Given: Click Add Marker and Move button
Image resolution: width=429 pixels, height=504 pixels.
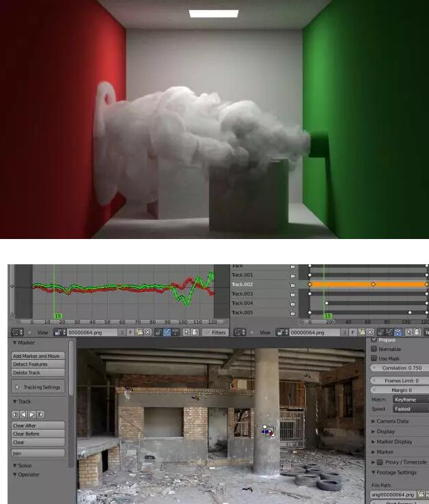Looking at the screenshot, I should click(x=38, y=356).
